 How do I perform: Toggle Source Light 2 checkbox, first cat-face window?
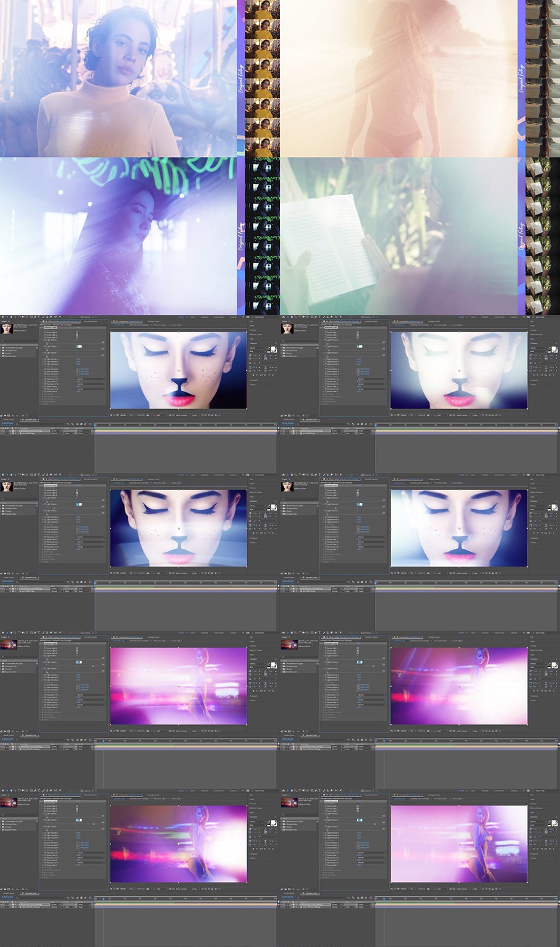click(77, 335)
